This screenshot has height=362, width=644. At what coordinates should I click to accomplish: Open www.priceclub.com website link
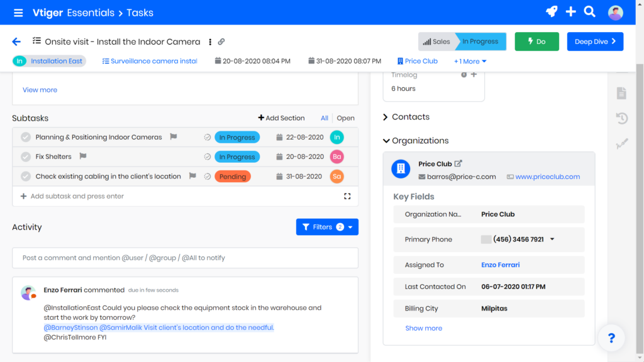[547, 177]
